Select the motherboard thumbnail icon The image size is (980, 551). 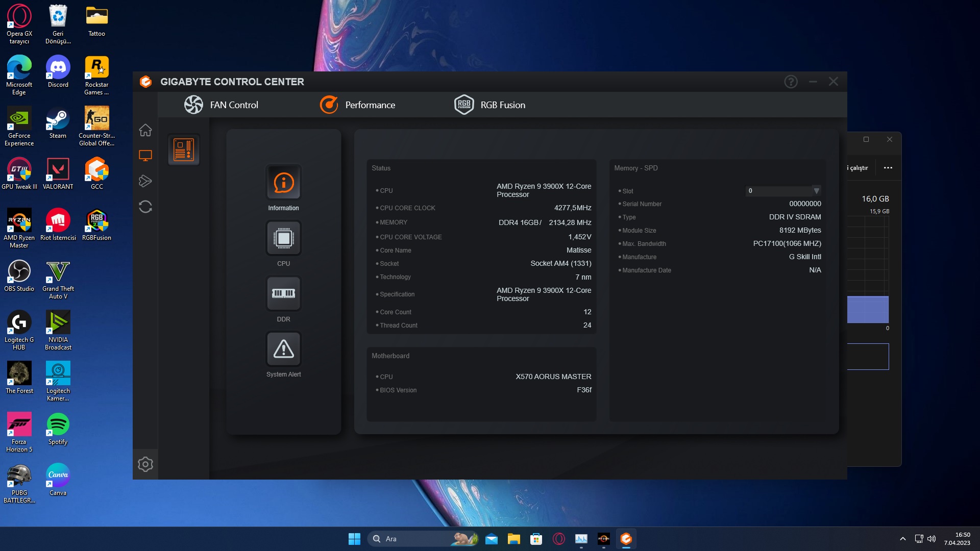pyautogui.click(x=184, y=150)
